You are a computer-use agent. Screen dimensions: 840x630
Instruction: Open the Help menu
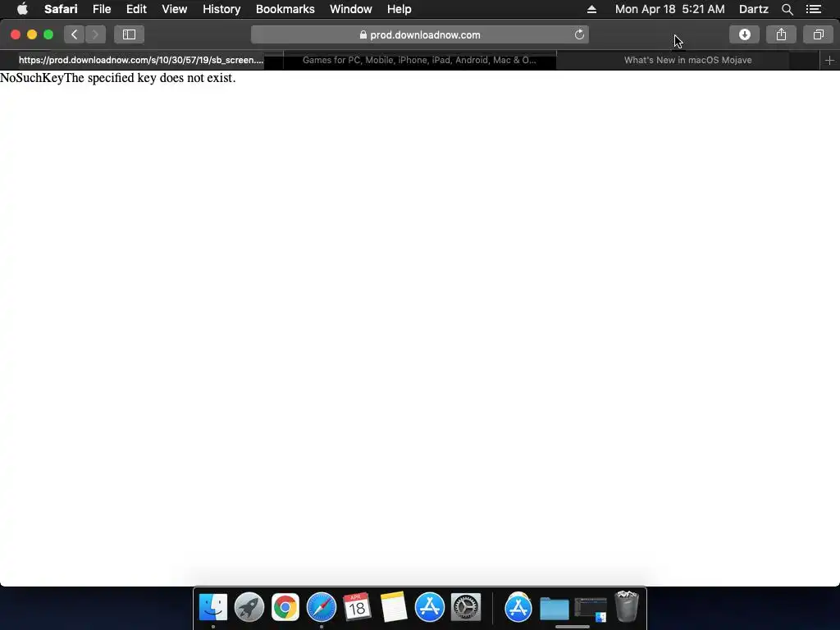click(x=399, y=9)
